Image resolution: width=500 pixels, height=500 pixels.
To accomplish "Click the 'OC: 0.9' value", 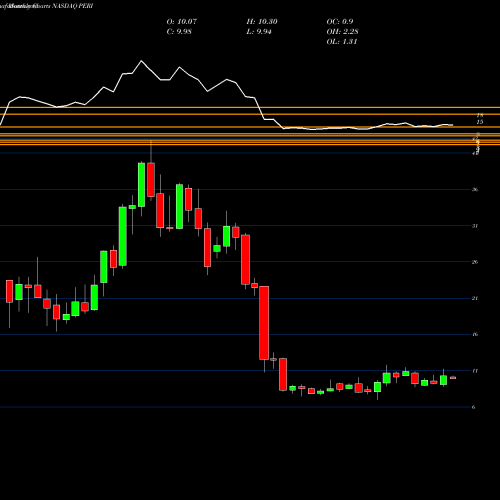I will click(340, 22).
